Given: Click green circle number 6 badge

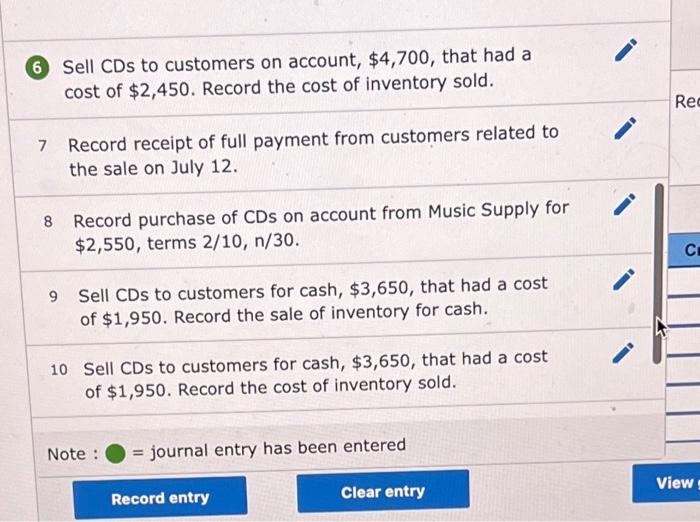Looking at the screenshot, I should click(x=37, y=68).
